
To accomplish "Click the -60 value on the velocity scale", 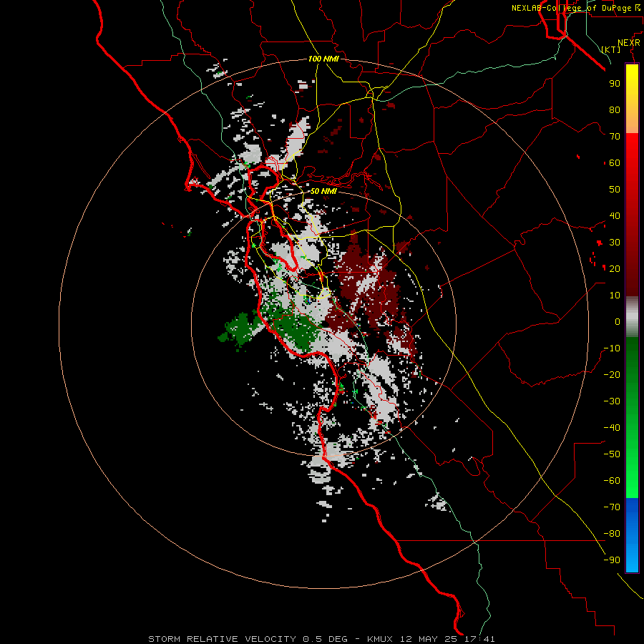I will (612, 481).
